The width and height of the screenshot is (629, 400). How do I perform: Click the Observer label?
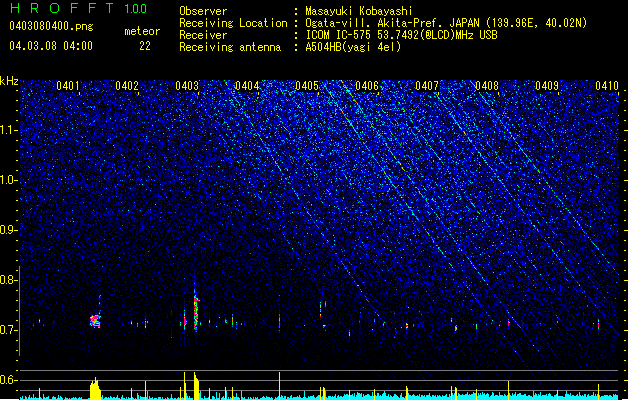pyautogui.click(x=203, y=11)
